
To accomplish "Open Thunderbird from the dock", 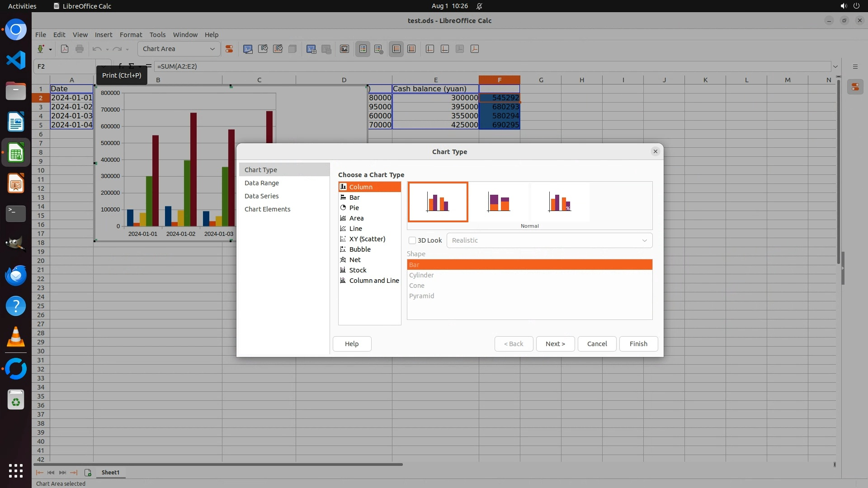I will [16, 276].
